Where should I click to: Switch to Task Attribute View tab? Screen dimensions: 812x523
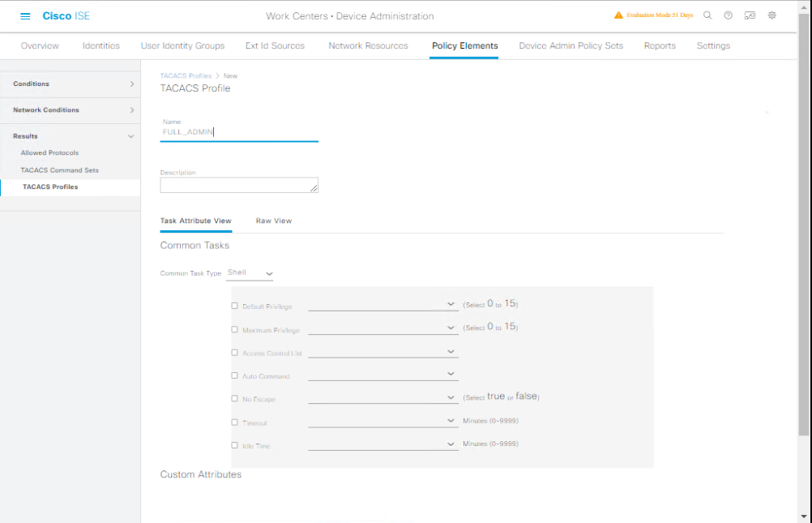pyautogui.click(x=196, y=221)
